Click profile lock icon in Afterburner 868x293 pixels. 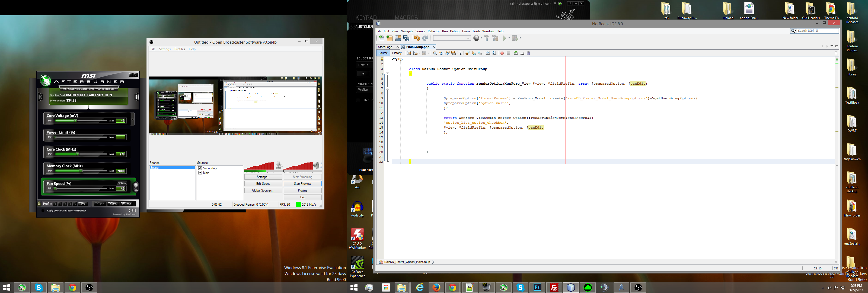(x=39, y=204)
